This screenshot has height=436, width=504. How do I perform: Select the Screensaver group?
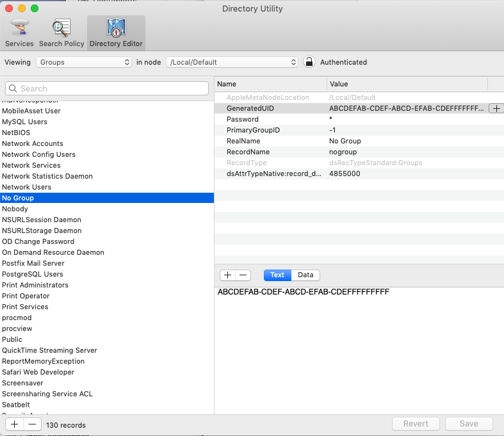click(x=107, y=384)
